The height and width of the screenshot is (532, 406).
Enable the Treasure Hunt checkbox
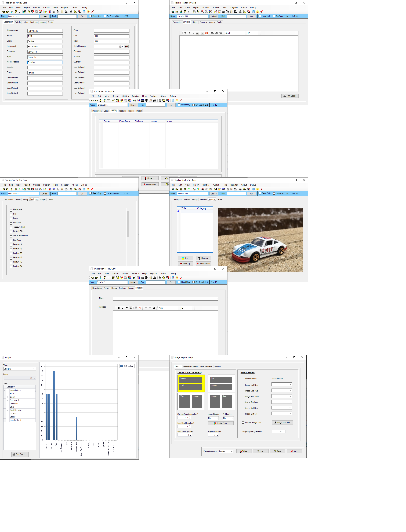11,227
